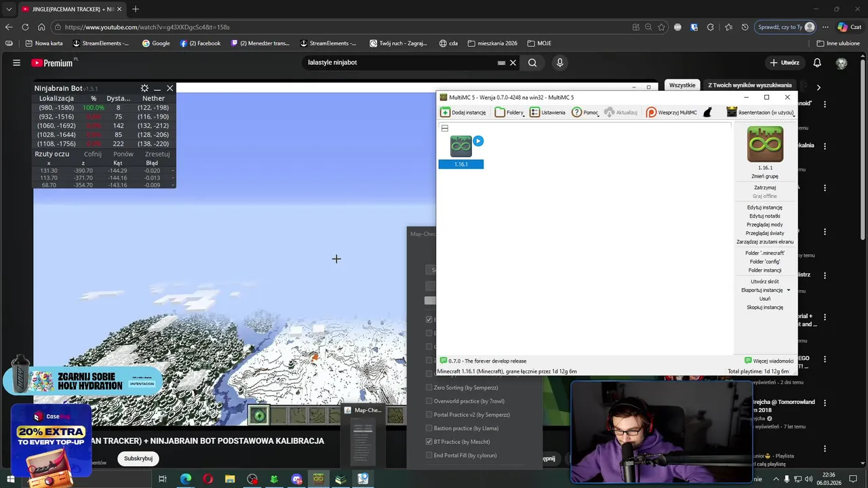Start YouTube voice search with microphone
This screenshot has width=868, height=488.
pyautogui.click(x=559, y=62)
